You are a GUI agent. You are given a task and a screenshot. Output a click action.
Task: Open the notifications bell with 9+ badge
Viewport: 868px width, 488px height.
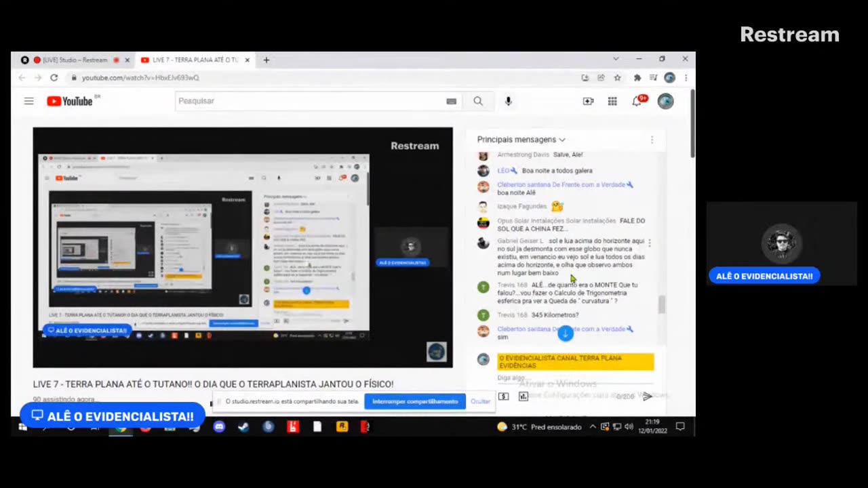click(x=638, y=101)
